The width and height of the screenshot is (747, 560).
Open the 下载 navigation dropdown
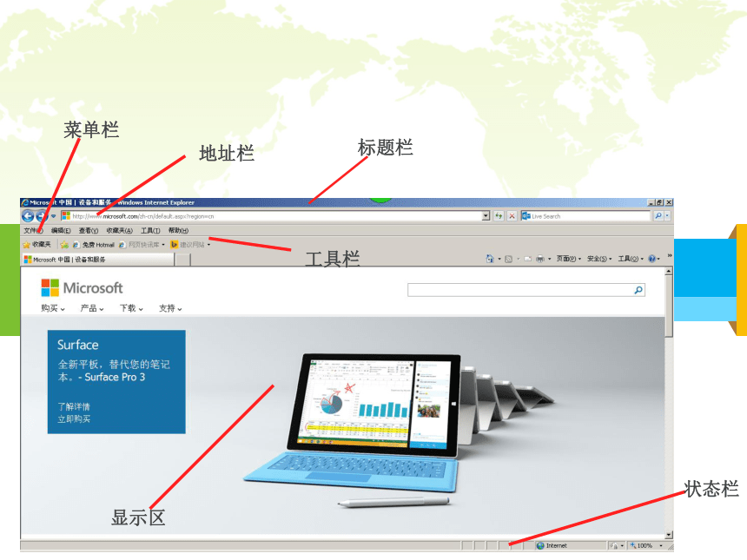click(x=131, y=308)
